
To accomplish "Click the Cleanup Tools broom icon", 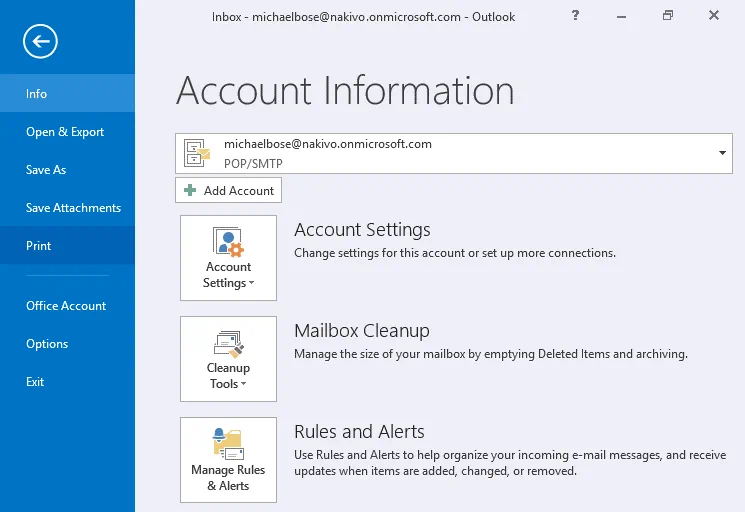I will [229, 343].
